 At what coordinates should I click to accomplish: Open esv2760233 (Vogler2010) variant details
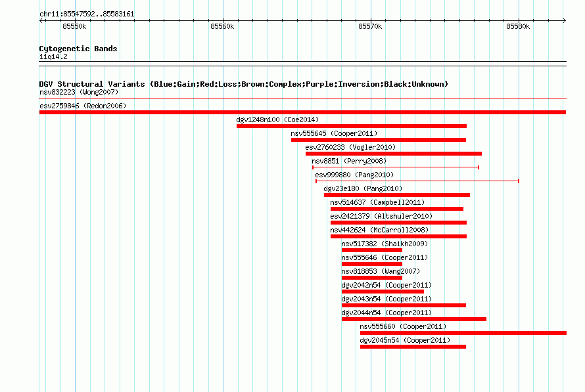coord(350,147)
